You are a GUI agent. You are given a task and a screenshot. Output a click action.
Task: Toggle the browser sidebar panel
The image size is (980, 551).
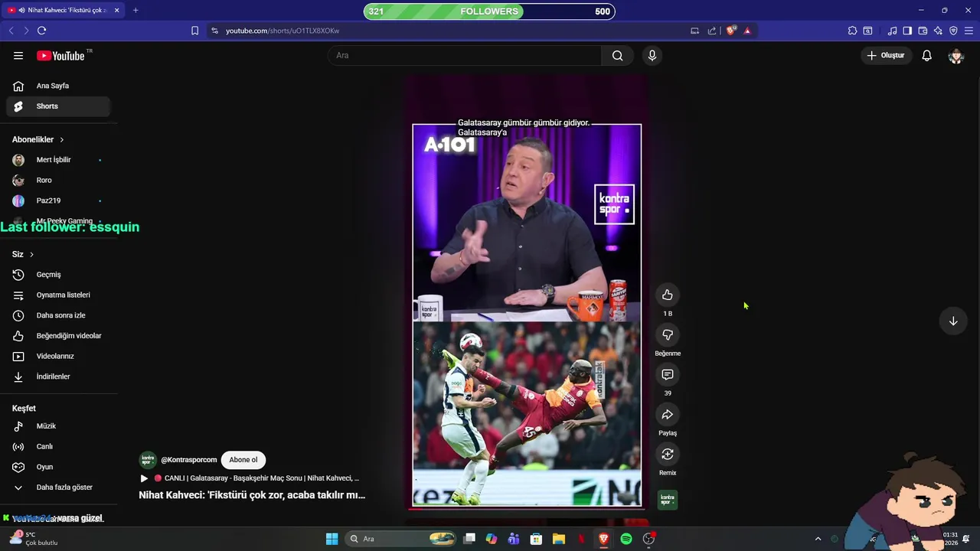907,31
